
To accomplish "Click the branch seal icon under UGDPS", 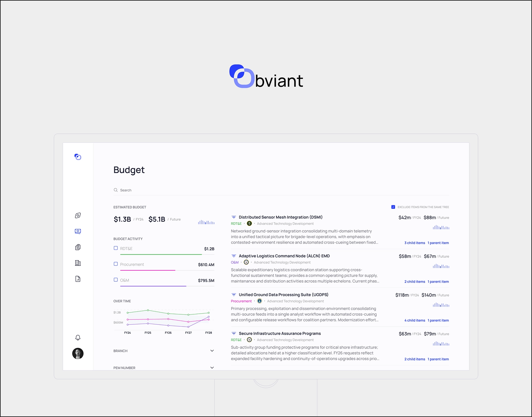I will (x=259, y=301).
